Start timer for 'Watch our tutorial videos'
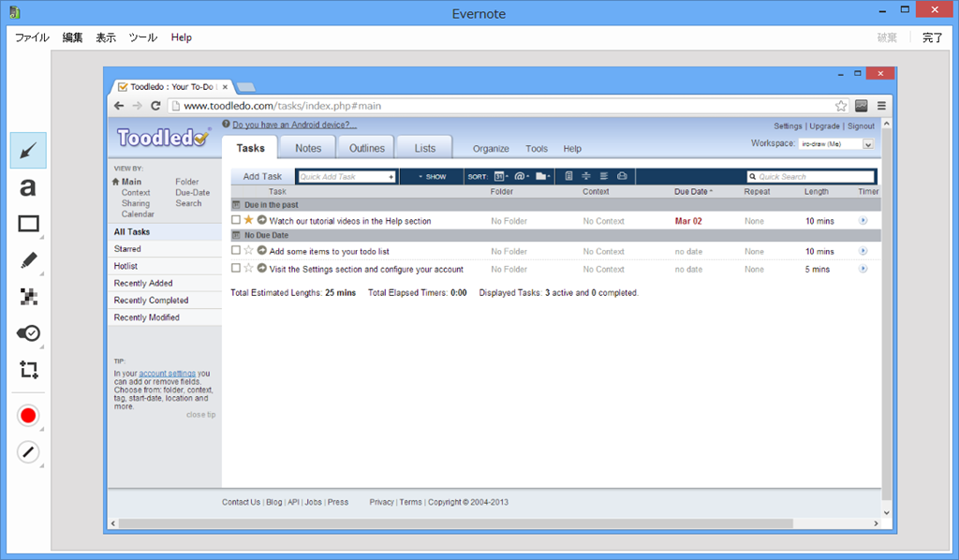Image resolution: width=959 pixels, height=560 pixels. click(x=863, y=220)
